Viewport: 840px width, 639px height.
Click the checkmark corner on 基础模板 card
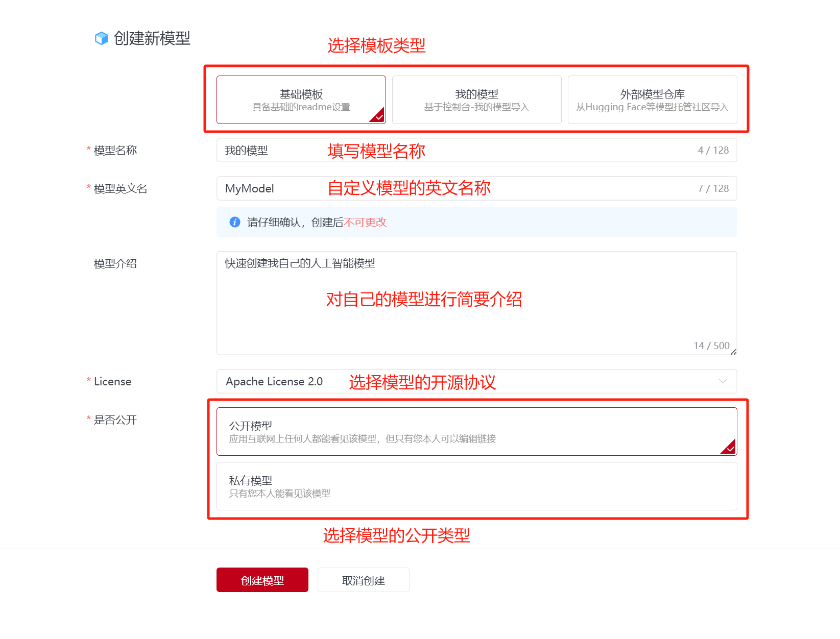[x=378, y=117]
